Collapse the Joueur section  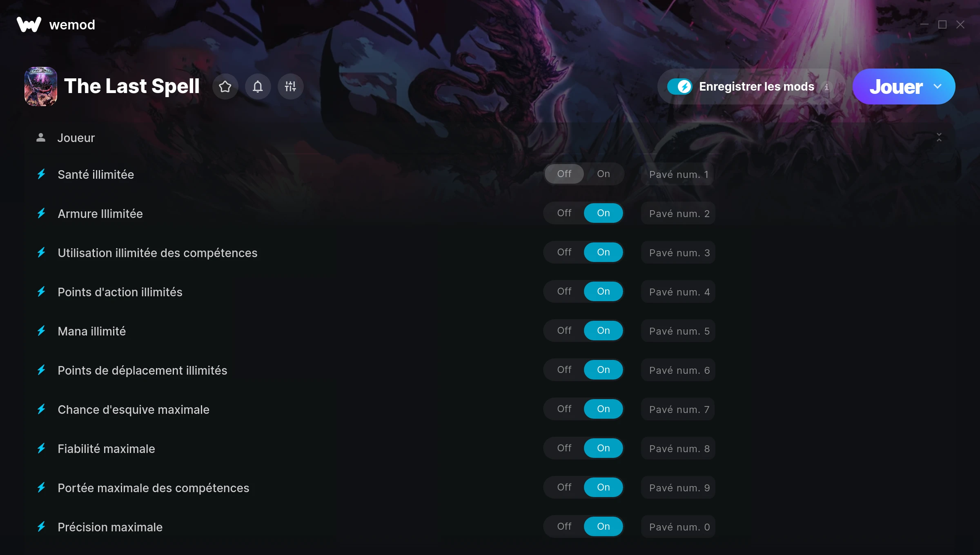(939, 138)
